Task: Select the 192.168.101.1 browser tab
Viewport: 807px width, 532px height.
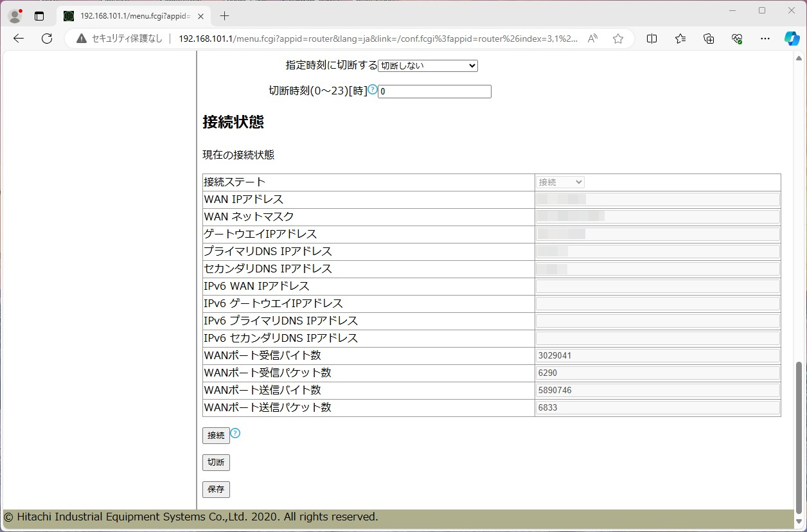Action: pos(134,16)
